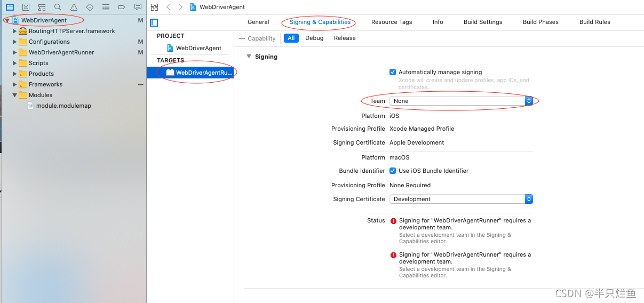Switch to the Resource Tags tab
Image resolution: width=644 pixels, height=303 pixels.
(x=392, y=22)
